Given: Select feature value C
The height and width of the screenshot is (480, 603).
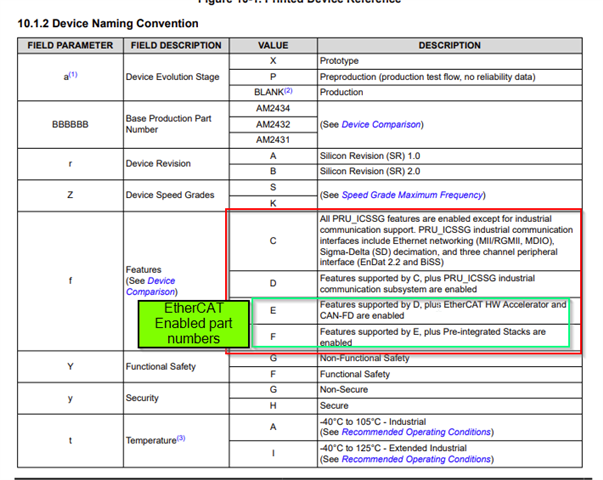Looking at the screenshot, I should click(273, 241).
